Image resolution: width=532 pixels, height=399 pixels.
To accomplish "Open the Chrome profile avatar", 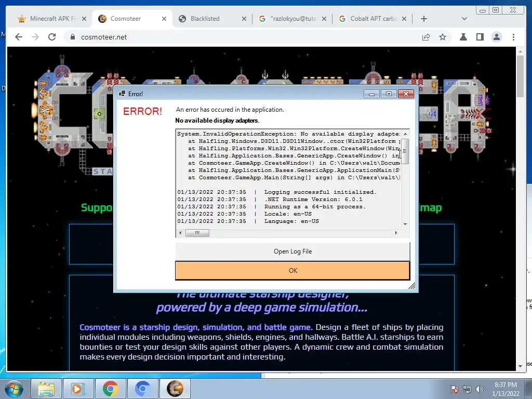I will (497, 37).
